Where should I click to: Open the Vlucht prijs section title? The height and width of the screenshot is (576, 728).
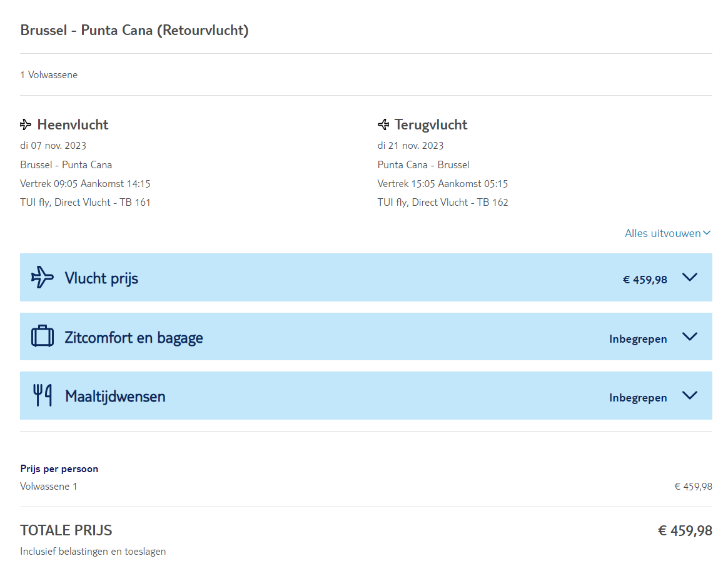(x=101, y=278)
